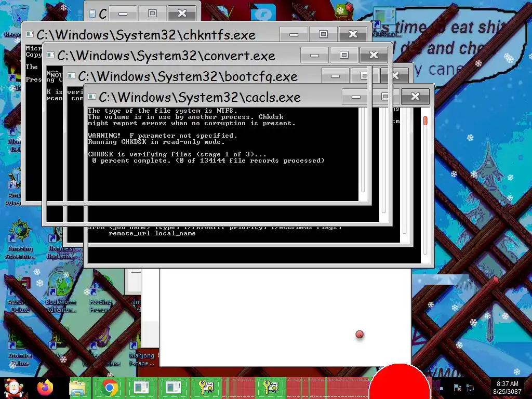Screen dimensions: 532x399
Task: Click 'CHKDSK is verifying files' console line
Action: point(177,154)
